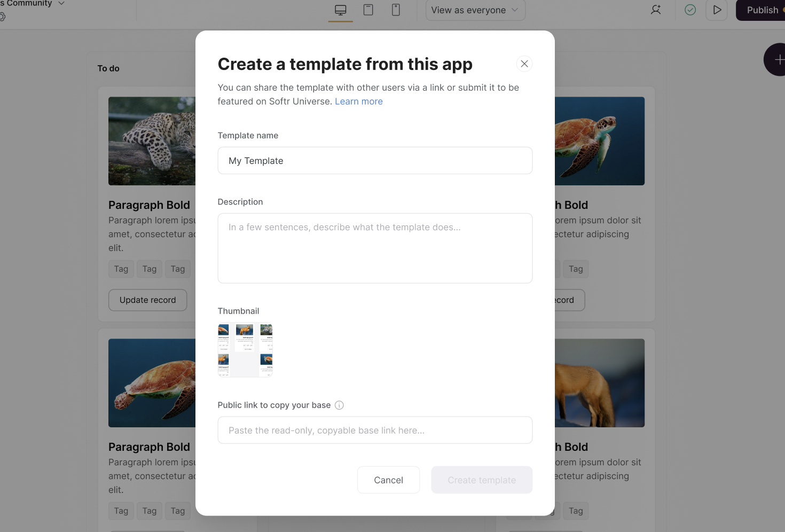
Task: Switch to desktop preview icon
Action: 341,10
